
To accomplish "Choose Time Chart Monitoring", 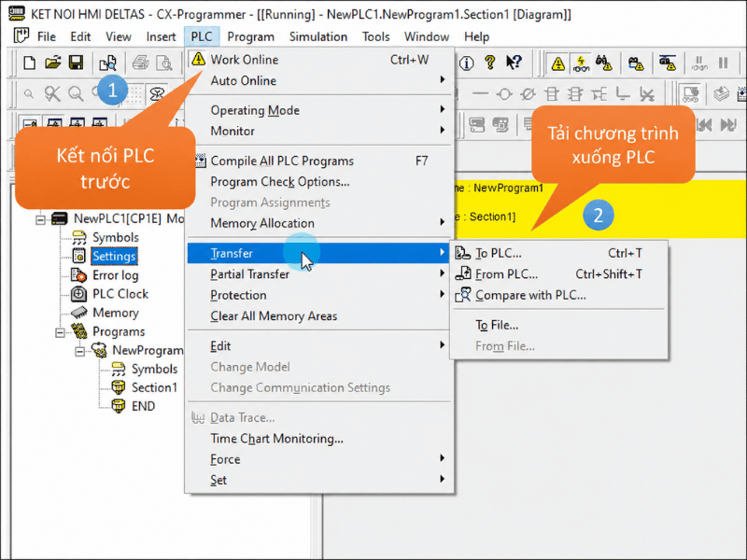I will tap(319, 438).
